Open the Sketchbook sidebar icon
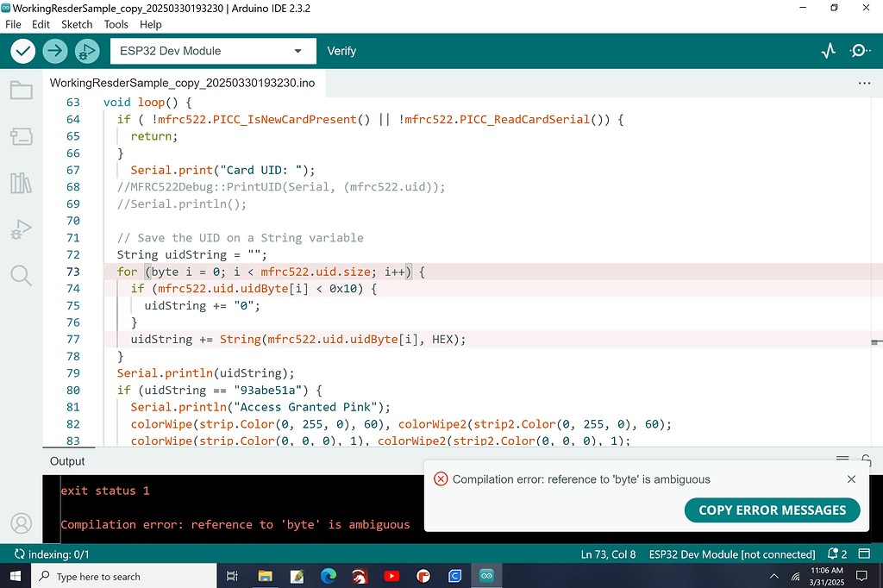 click(21, 89)
